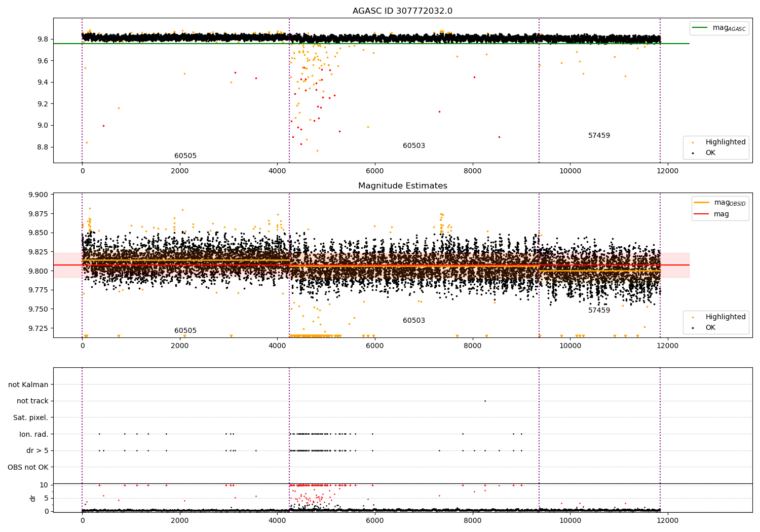Click the '9.825' y-tick in Magnitude Estimates
This screenshot has width=760, height=532.
[39, 252]
